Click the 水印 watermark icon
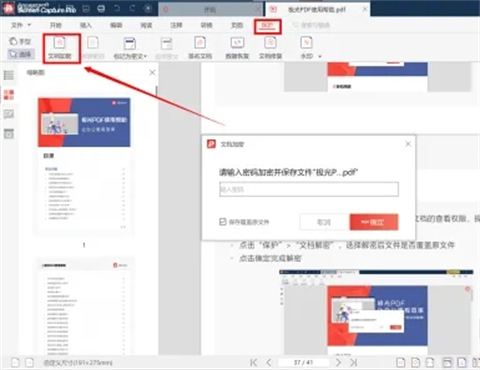Screen dimensions: 480x370 [x=306, y=43]
